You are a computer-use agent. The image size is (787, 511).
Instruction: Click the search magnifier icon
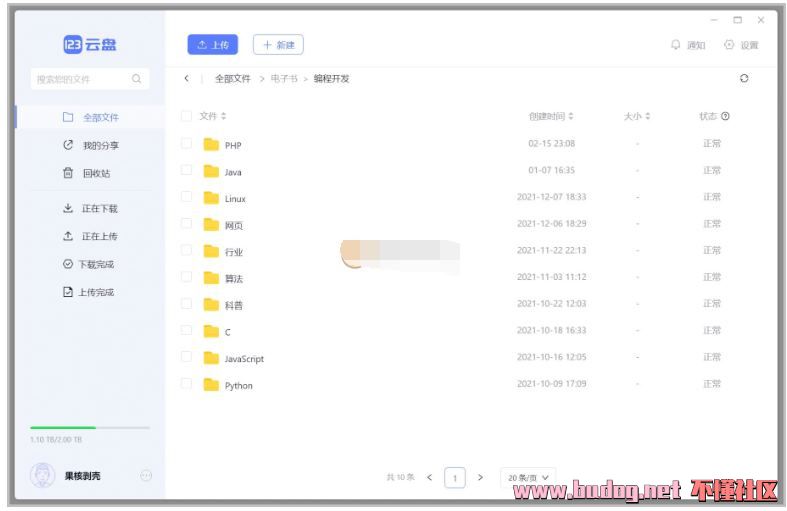(x=137, y=79)
